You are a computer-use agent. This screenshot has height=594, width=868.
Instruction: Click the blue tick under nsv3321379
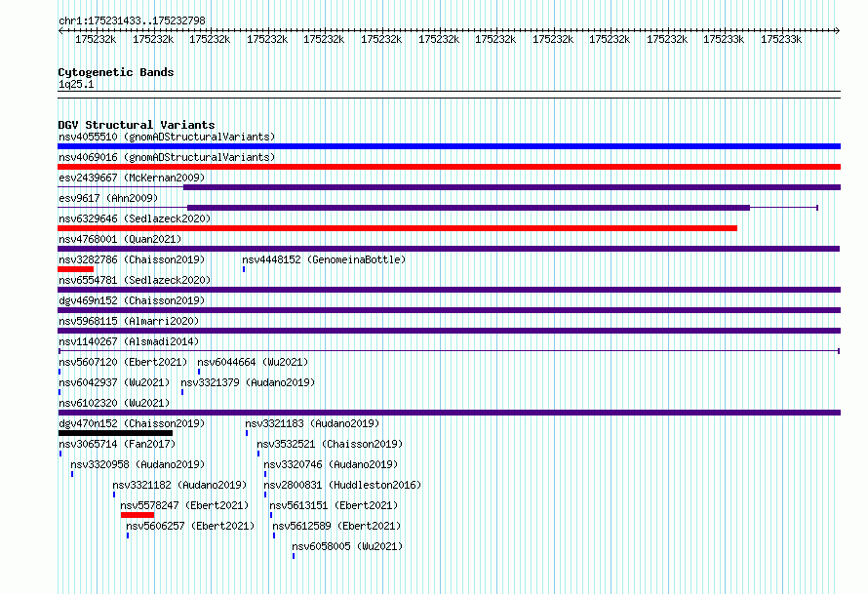(x=182, y=392)
